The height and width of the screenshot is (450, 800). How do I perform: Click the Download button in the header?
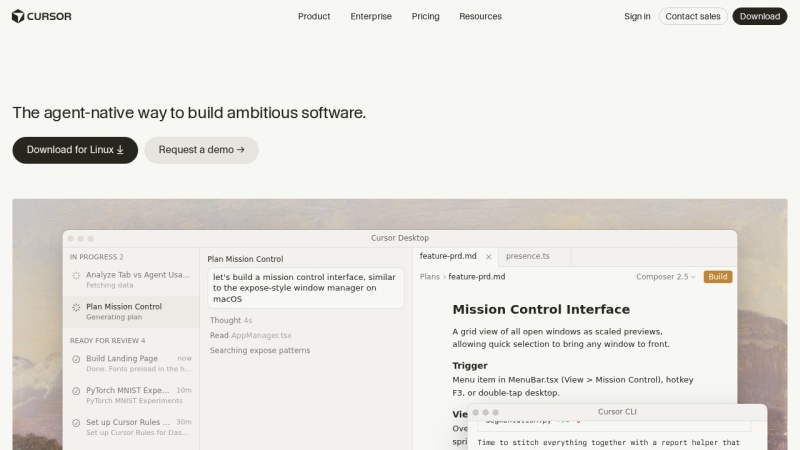point(760,16)
